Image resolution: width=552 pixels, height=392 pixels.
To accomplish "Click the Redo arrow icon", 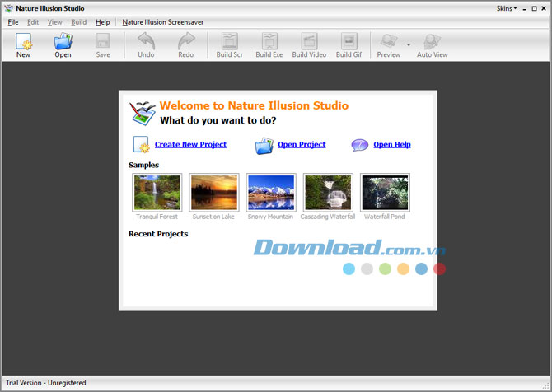I will 186,41.
